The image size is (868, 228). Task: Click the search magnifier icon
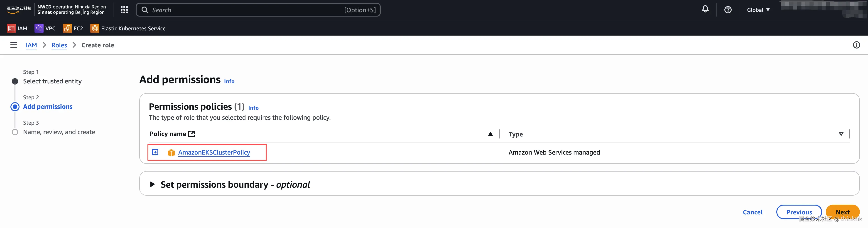(x=145, y=10)
